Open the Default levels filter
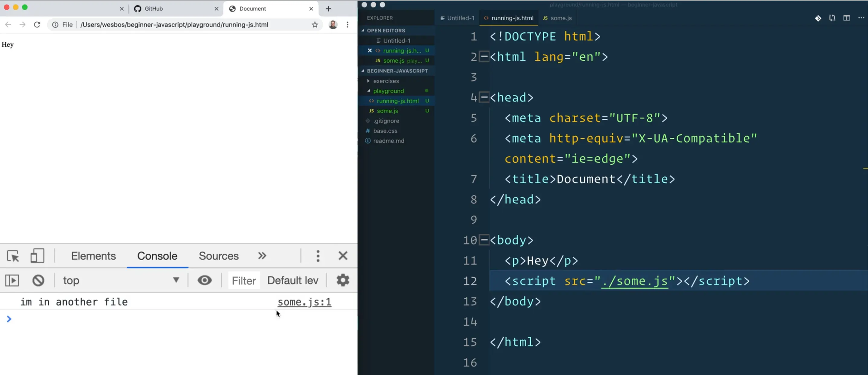Screen dimensions: 868x375 point(293,280)
